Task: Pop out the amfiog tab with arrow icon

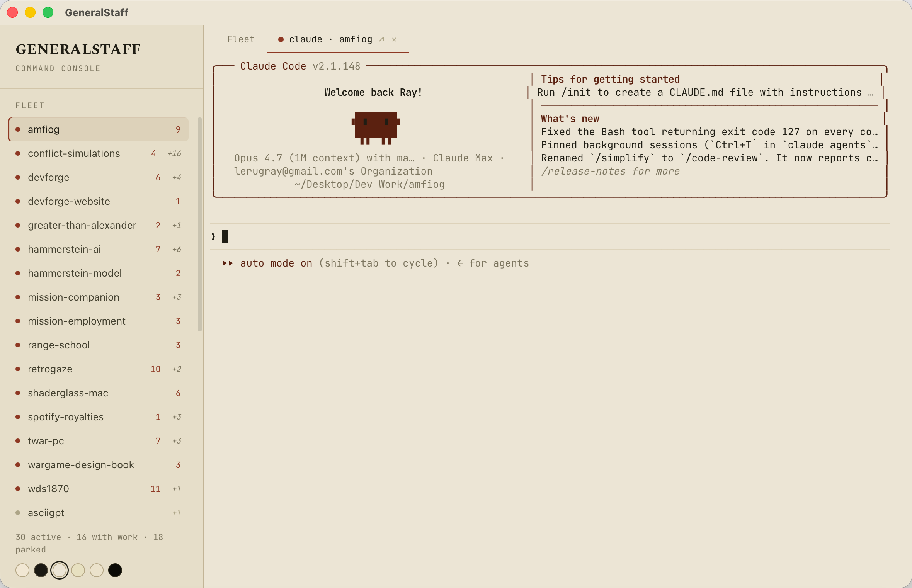Action: coord(381,39)
